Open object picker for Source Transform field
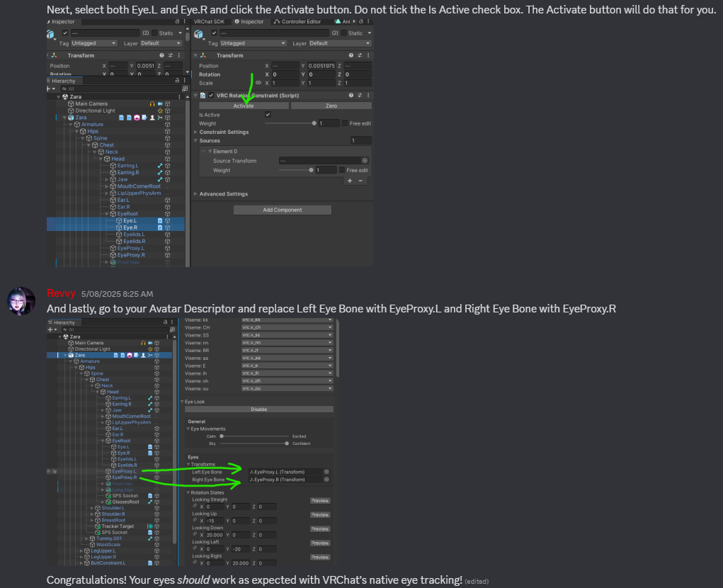The width and height of the screenshot is (723, 588). 365,161
